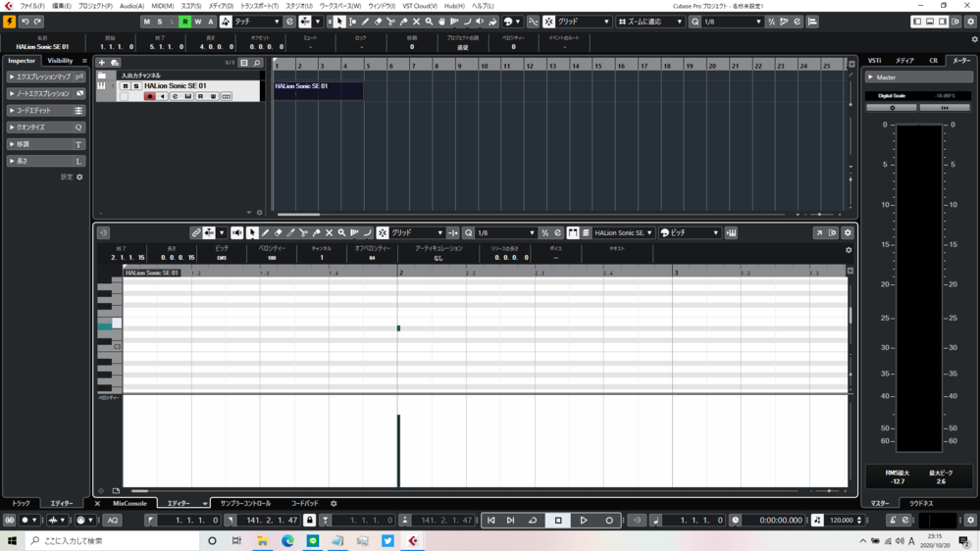Open Key Editor event color ピッチ dropdown
Screen dimensions: 980x551
[690, 233]
